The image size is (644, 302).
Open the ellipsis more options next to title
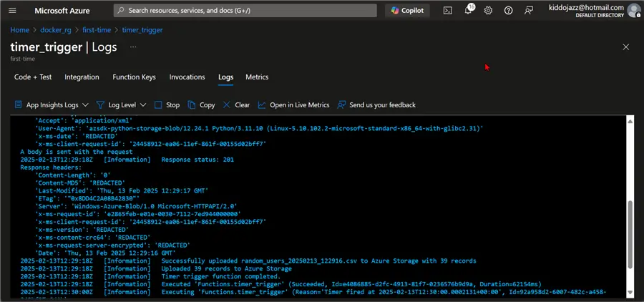point(133,47)
